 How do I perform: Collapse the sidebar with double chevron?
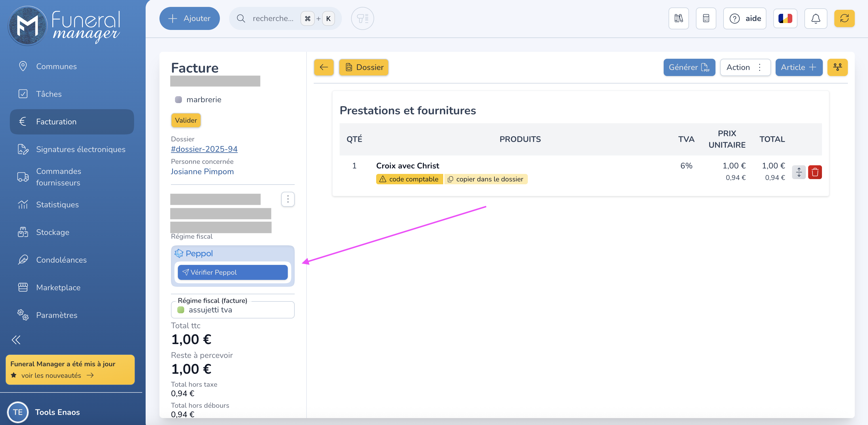(x=16, y=340)
